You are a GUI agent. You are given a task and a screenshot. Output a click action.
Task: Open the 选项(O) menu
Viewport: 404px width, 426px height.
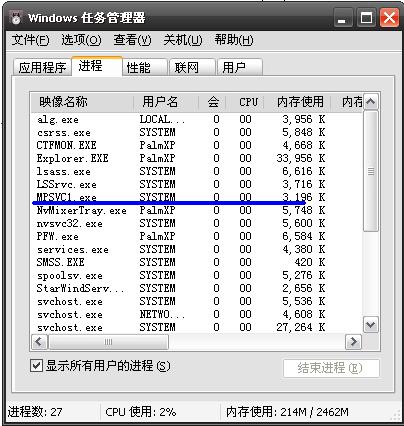(81, 40)
